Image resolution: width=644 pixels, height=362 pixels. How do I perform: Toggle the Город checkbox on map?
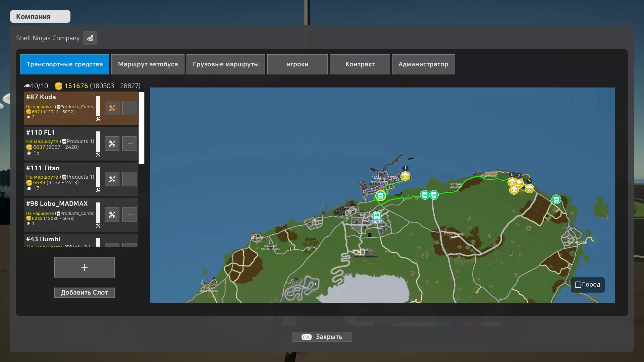(578, 285)
